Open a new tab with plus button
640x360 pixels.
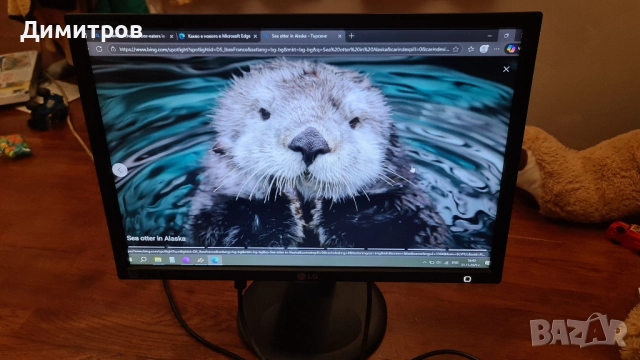351,36
